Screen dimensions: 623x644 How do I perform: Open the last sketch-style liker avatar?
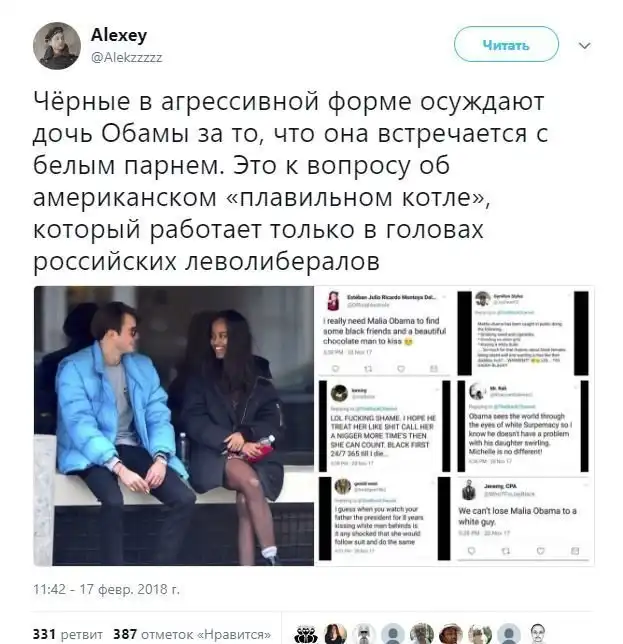tap(538, 635)
